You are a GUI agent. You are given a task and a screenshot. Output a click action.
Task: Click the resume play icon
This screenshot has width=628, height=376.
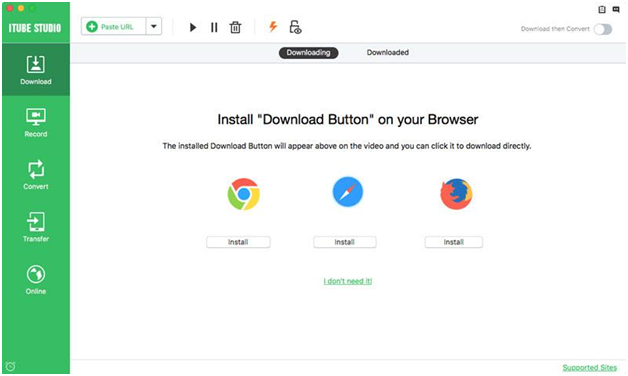click(x=193, y=27)
